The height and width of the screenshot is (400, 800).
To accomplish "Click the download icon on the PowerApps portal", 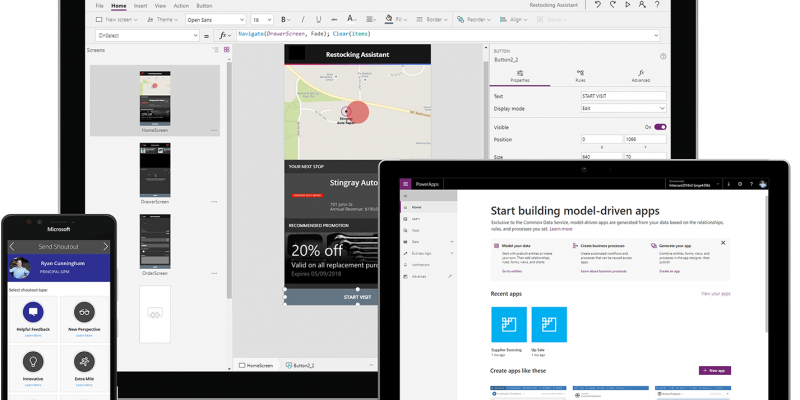I will click(728, 184).
